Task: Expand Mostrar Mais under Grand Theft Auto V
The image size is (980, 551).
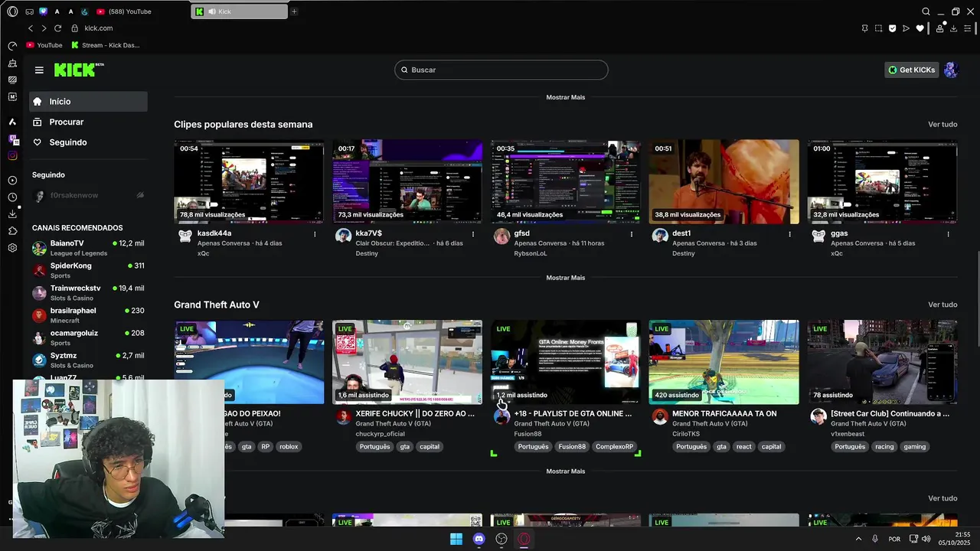Action: pos(565,471)
